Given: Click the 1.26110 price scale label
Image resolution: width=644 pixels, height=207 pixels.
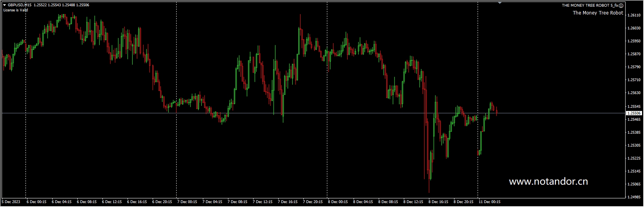Looking at the screenshot, I should click(x=634, y=15).
